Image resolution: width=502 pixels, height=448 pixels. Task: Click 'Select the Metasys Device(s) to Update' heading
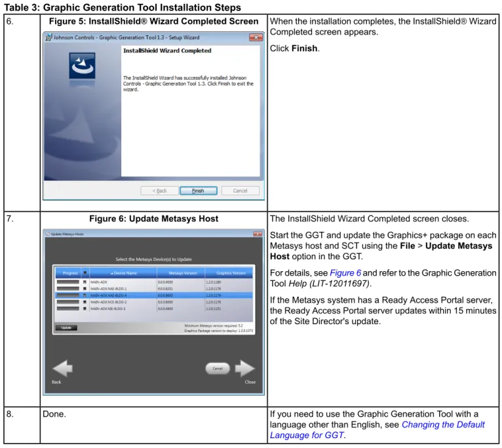click(x=153, y=259)
